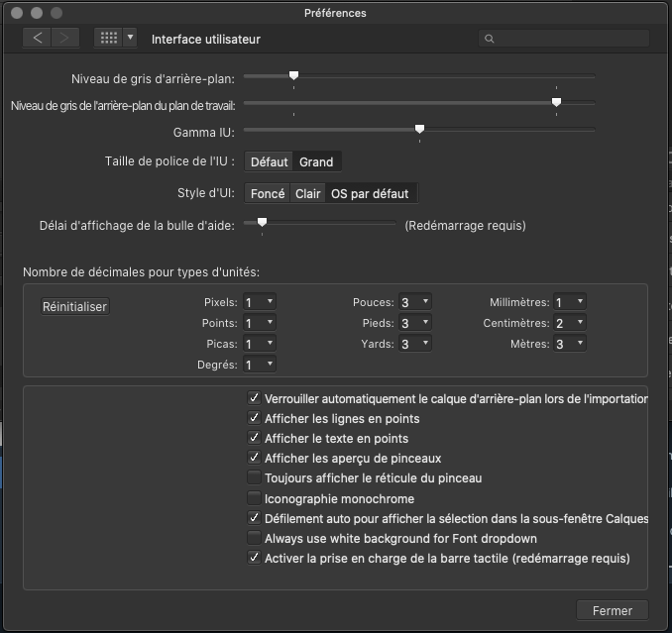Open the Points decimals dropdown

click(260, 323)
